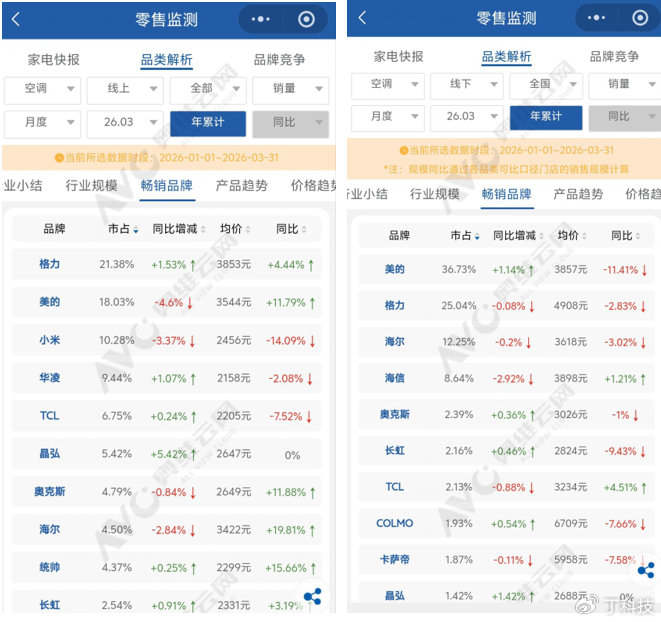
Task: Open 月度 period dropdown in left panel
Action: click(42, 124)
